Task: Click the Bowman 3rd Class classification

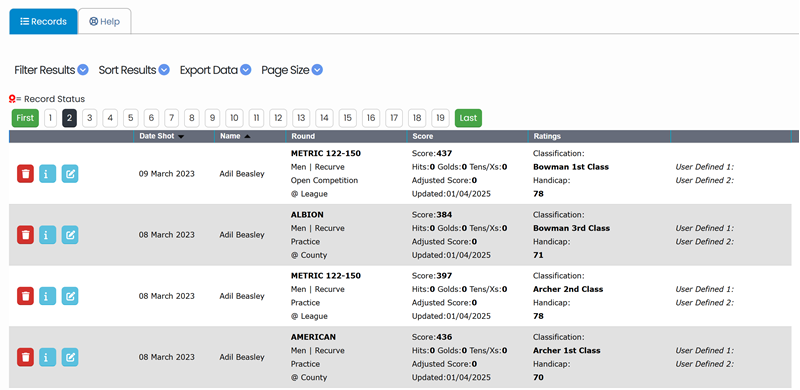Action: [571, 228]
